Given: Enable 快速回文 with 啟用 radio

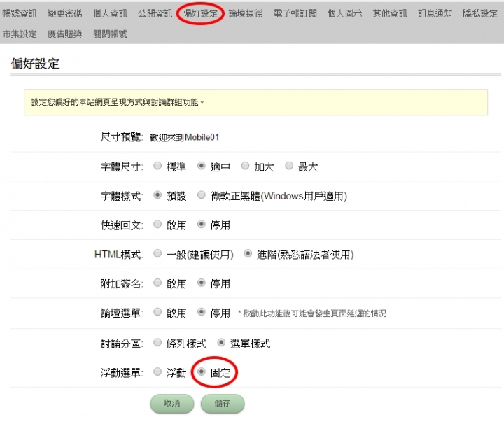Looking at the screenshot, I should (x=157, y=224).
